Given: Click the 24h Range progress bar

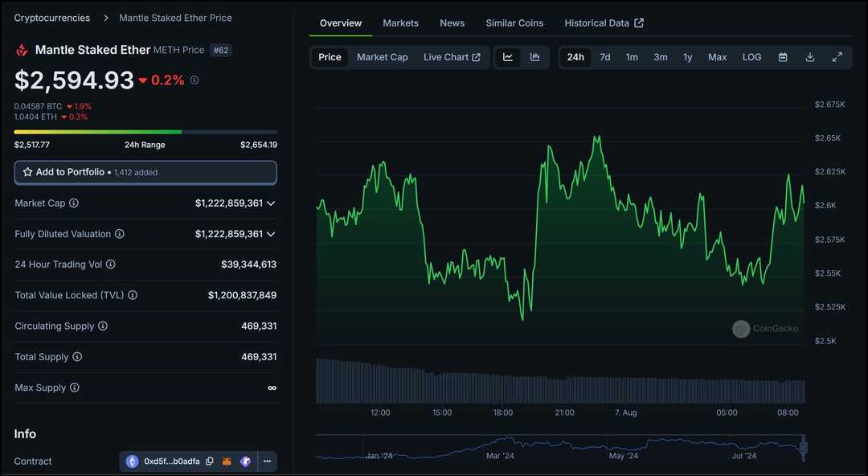Looking at the screenshot, I should tap(145, 131).
